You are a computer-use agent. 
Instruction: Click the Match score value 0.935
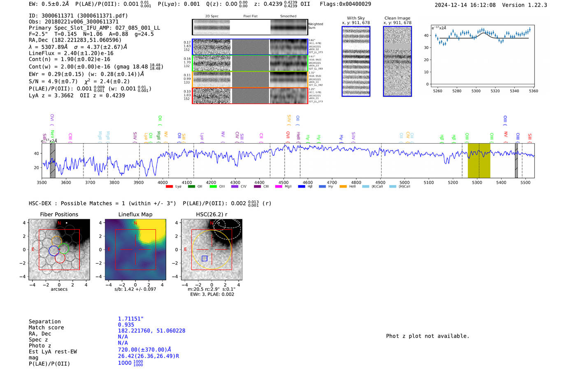tap(126, 325)
